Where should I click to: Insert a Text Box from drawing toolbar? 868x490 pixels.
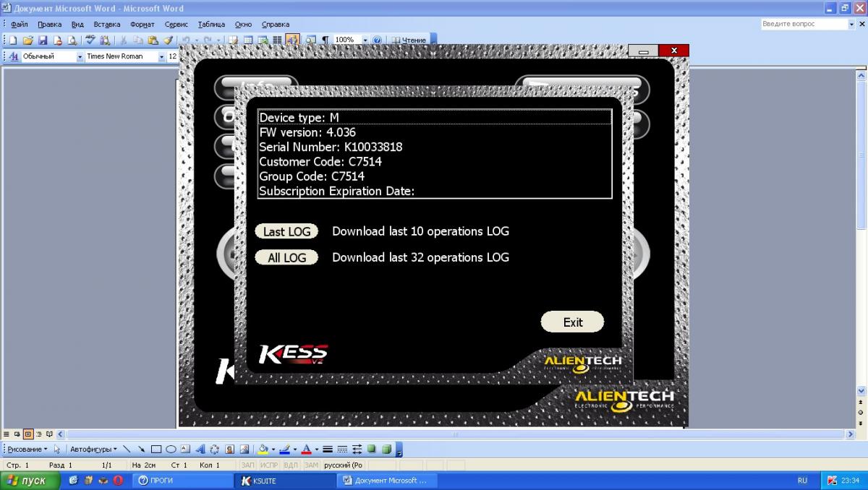pyautogui.click(x=185, y=450)
